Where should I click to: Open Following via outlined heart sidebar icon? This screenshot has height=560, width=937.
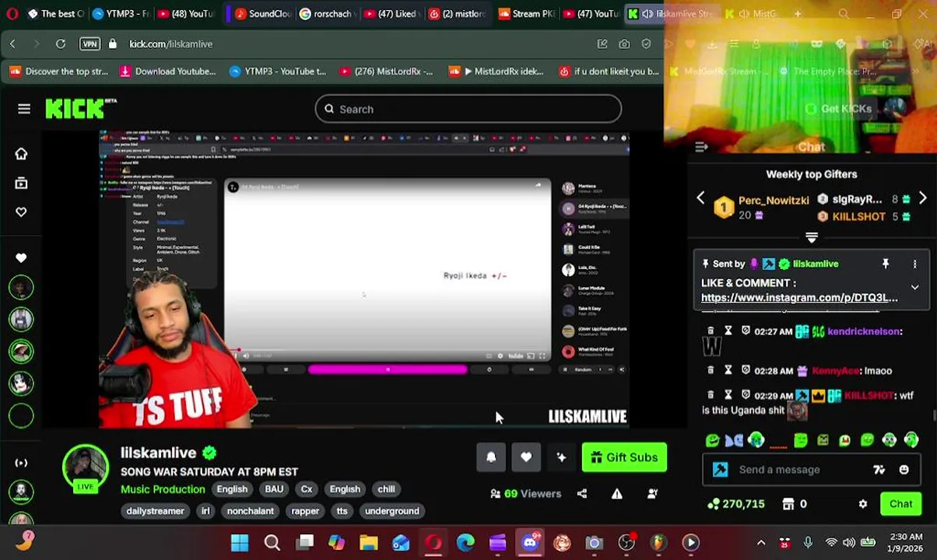pyautogui.click(x=21, y=212)
